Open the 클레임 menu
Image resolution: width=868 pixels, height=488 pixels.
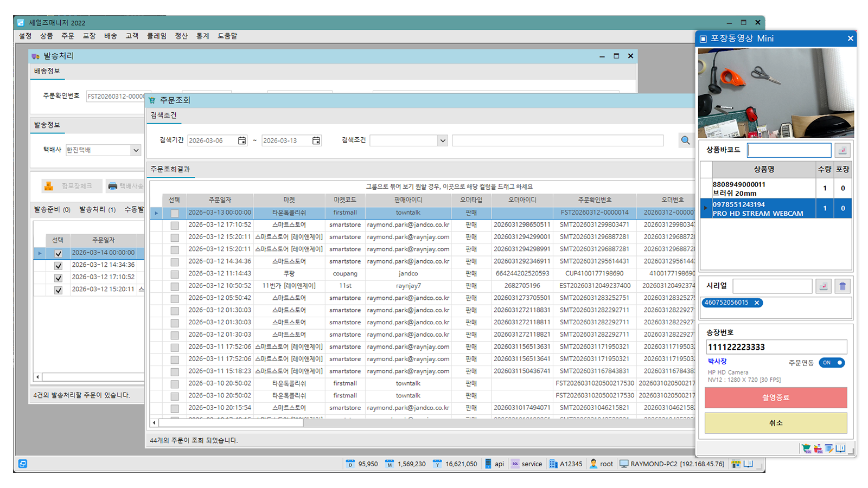tap(156, 36)
